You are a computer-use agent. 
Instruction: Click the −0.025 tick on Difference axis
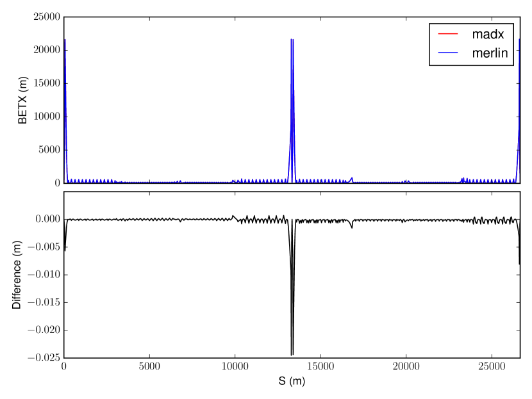(44, 357)
